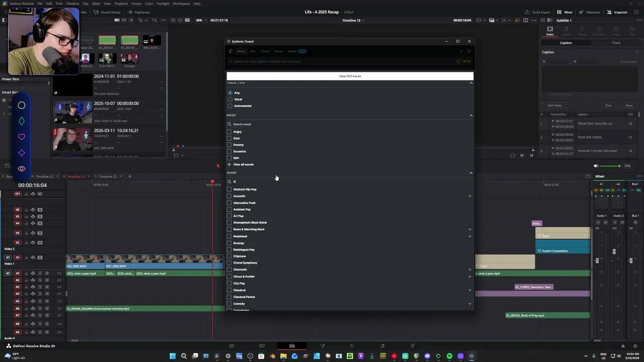Select the Video tab icon in Inspector
This screenshot has width=644, height=362.
[550, 31]
